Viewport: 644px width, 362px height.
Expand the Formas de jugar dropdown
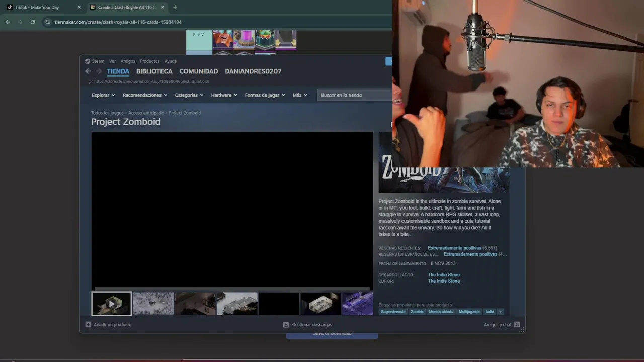(265, 95)
